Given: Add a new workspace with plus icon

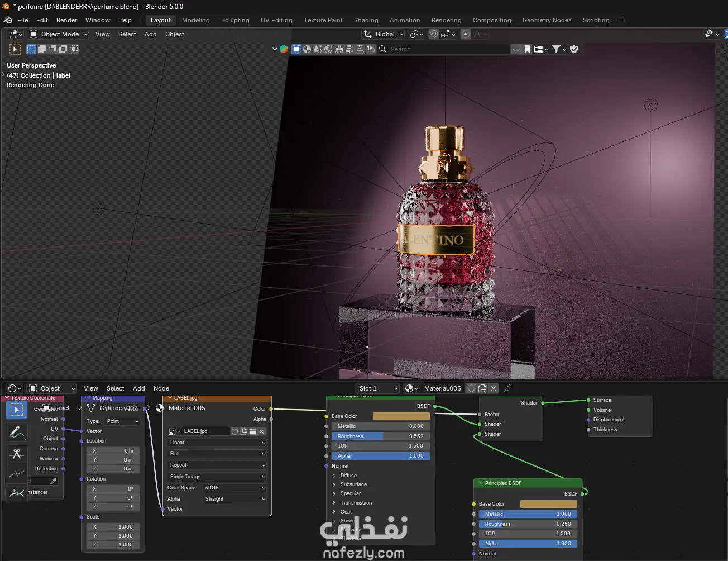Looking at the screenshot, I should 621,20.
